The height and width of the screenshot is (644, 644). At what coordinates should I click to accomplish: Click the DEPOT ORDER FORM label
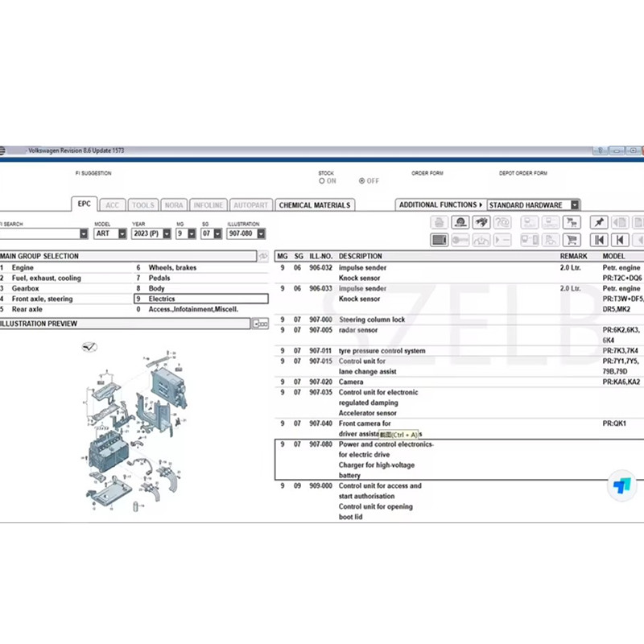(522, 173)
